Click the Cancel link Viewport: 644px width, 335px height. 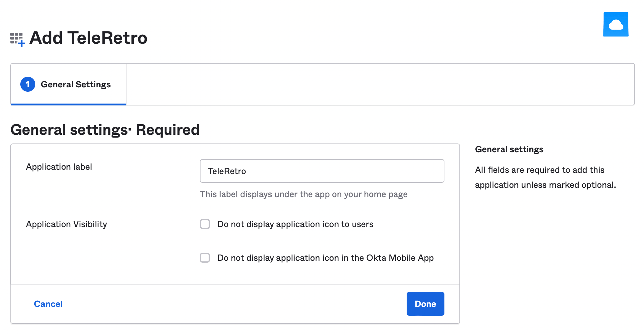click(48, 304)
